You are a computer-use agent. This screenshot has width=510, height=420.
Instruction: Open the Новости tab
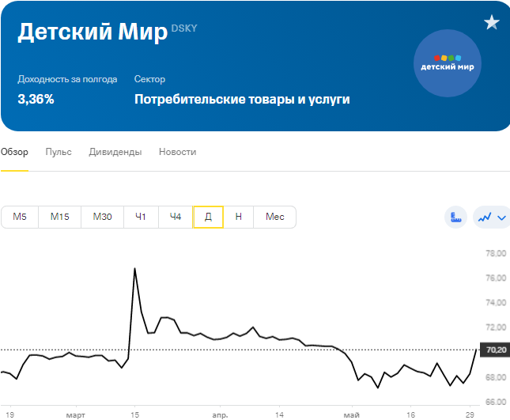click(177, 152)
